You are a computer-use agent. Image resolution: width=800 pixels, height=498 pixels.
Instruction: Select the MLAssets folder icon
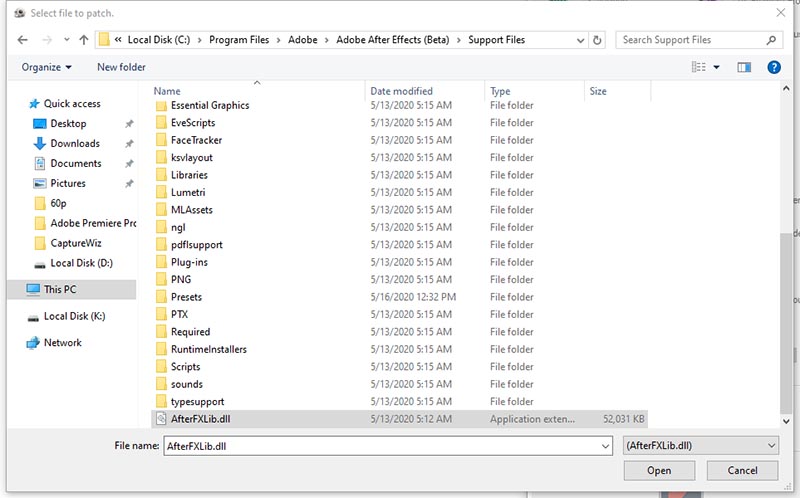[161, 210]
